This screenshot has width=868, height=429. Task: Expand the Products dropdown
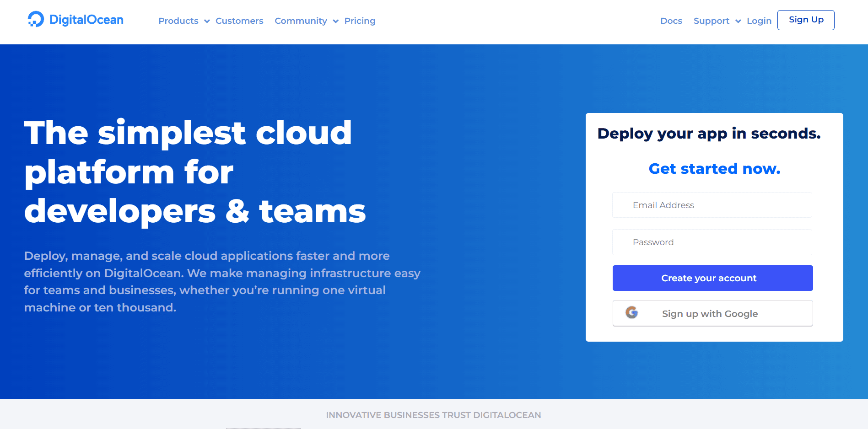(x=206, y=21)
